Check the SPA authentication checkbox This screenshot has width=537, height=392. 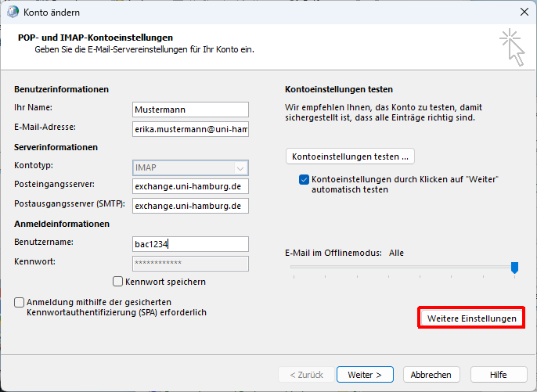19,302
